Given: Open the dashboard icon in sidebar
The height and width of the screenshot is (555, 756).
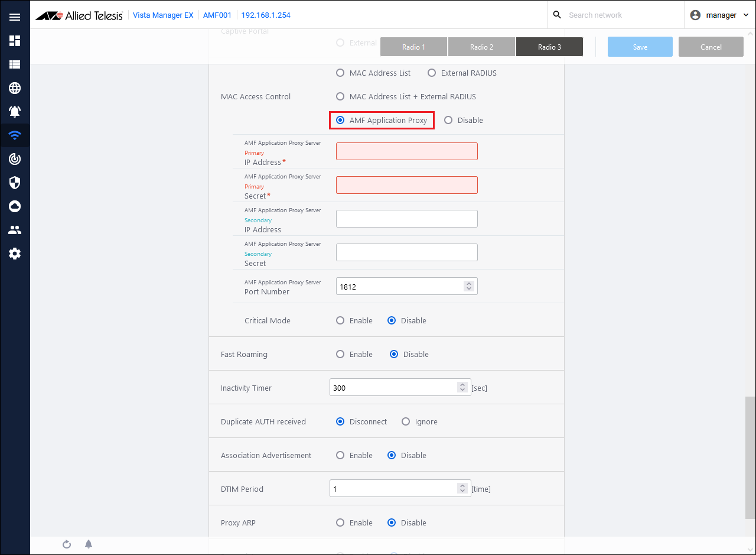Looking at the screenshot, I should coord(15,41).
